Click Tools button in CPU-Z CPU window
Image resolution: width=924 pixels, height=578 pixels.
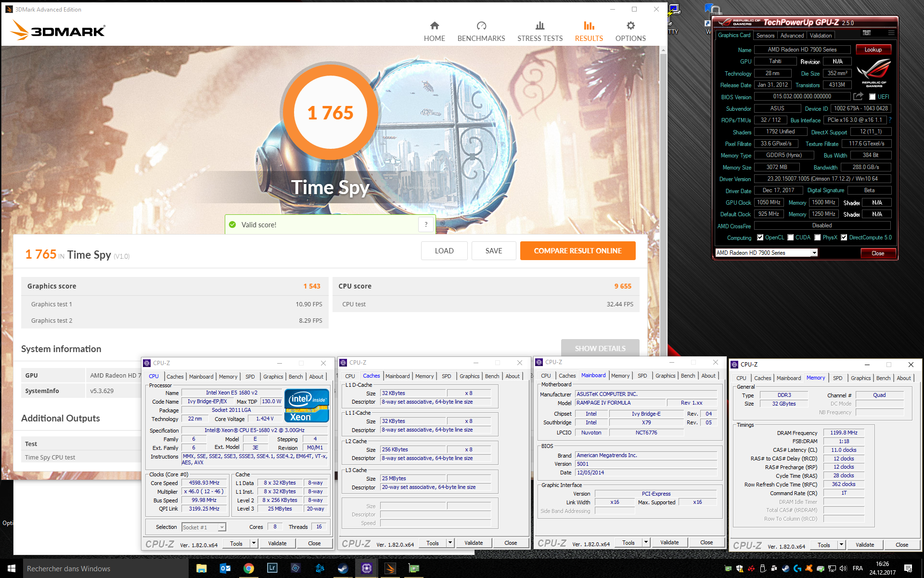click(236, 543)
